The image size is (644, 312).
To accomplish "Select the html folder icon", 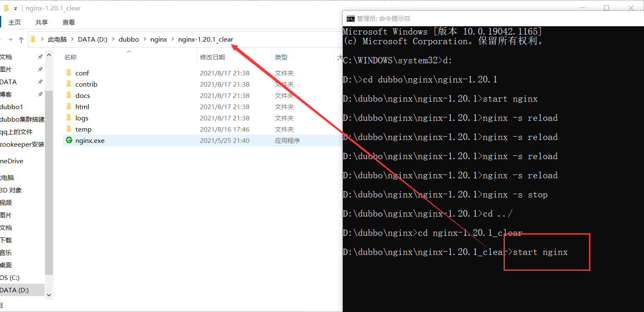I will pos(69,107).
